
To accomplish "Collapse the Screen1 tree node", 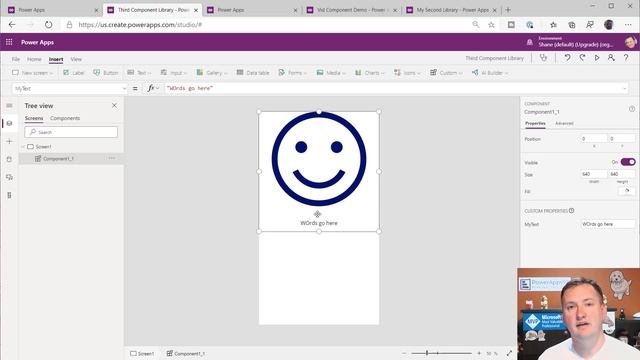I will point(23,147).
